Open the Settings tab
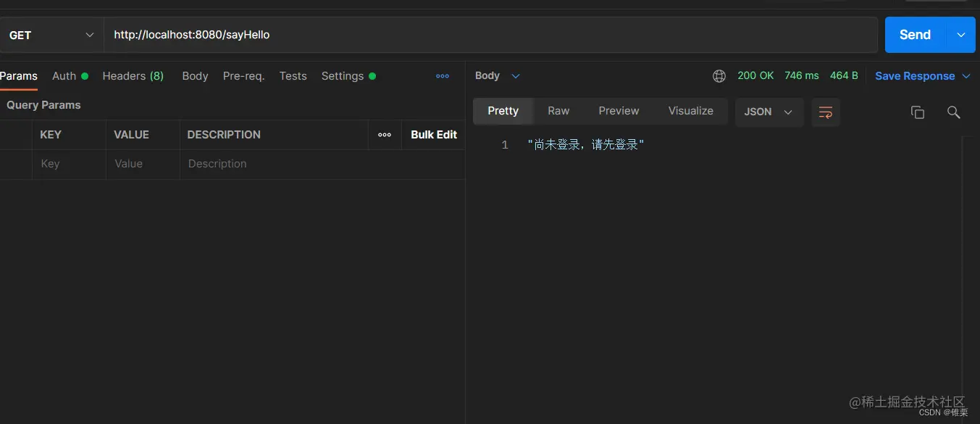The width and height of the screenshot is (980, 424). coord(348,76)
